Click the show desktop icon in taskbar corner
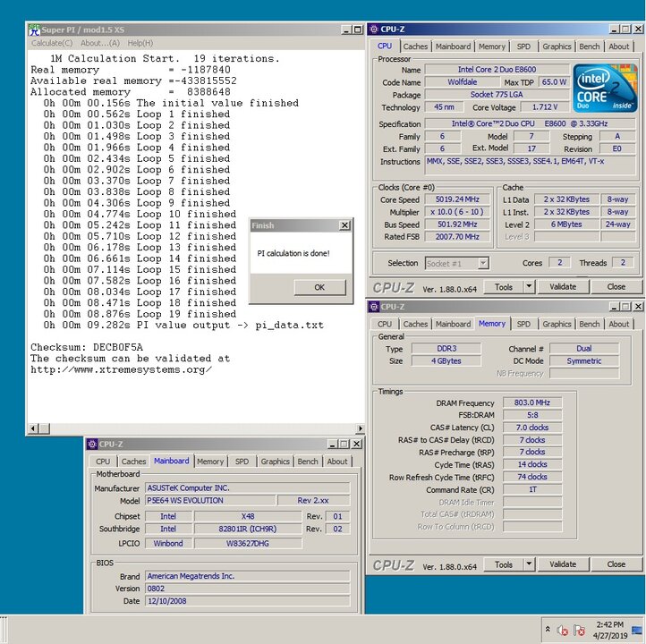This screenshot has height=644, width=646. click(636, 630)
